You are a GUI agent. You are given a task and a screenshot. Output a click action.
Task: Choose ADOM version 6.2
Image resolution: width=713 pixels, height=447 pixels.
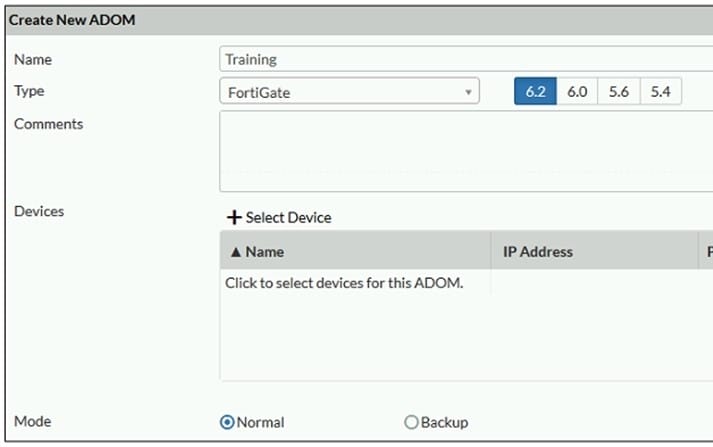(x=535, y=92)
